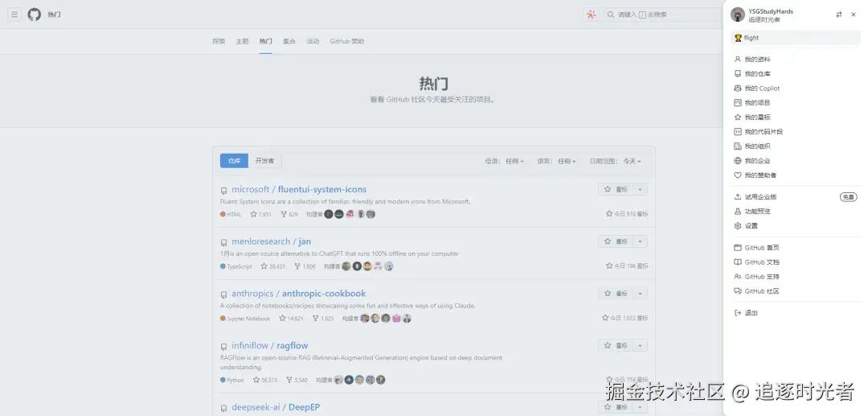Open 我的星标 stars item
Screen dimensions: 868x416
[796, 117]
